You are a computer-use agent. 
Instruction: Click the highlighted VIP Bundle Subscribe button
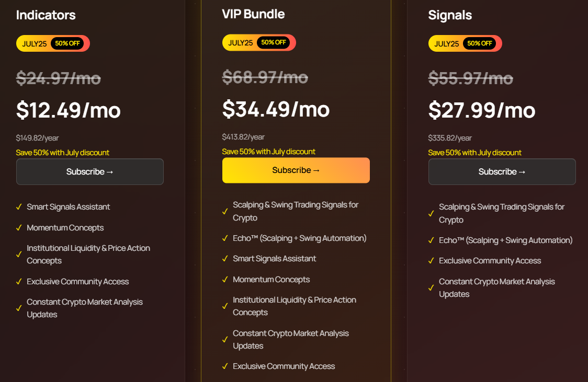(296, 170)
